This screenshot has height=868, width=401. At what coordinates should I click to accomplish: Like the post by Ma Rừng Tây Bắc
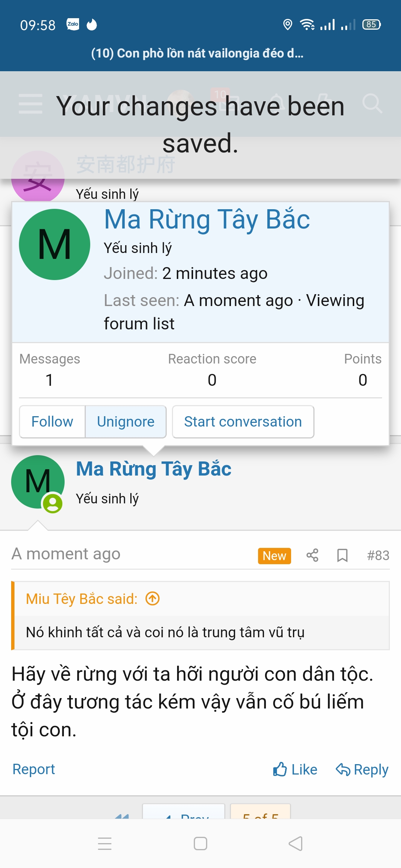(295, 769)
